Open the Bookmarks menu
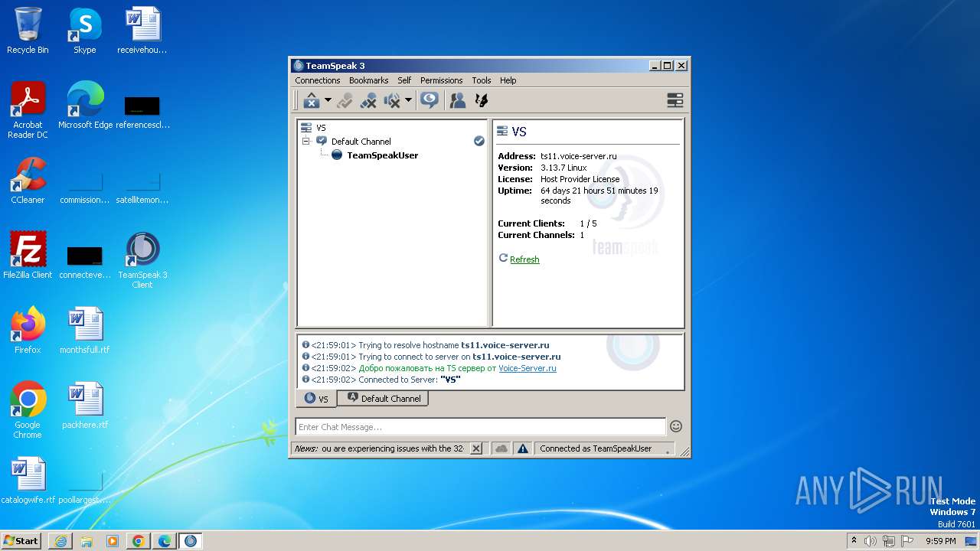 pyautogui.click(x=368, y=80)
